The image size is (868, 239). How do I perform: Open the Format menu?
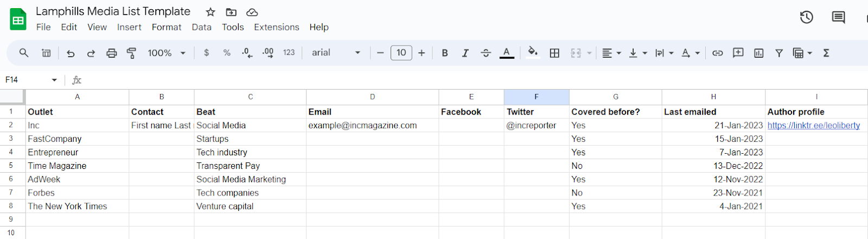[167, 27]
